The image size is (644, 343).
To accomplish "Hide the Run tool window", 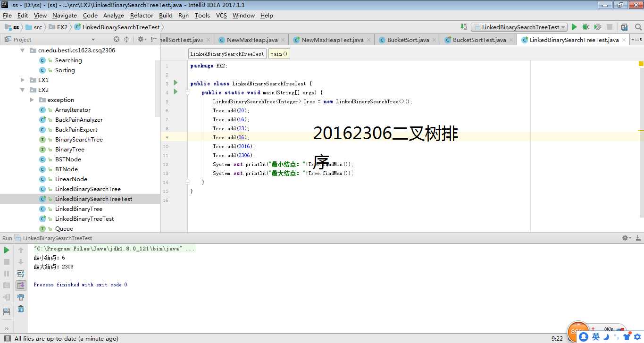I will 637,238.
